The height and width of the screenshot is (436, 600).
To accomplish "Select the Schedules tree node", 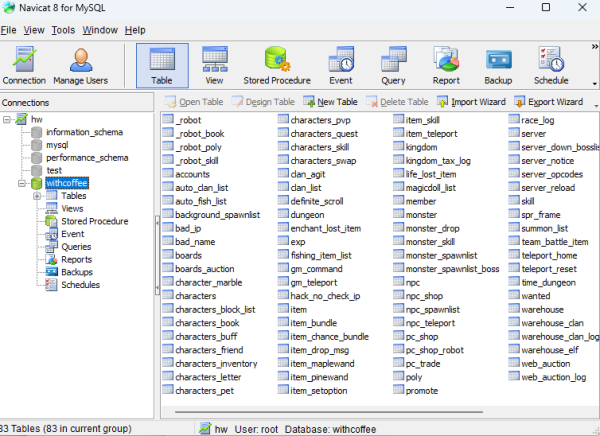I will [72, 285].
